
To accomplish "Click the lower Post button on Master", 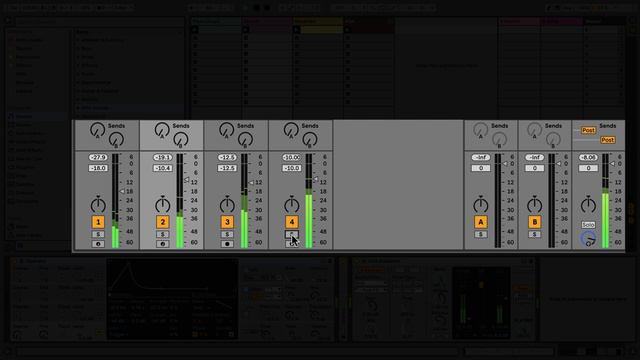I will point(607,140).
